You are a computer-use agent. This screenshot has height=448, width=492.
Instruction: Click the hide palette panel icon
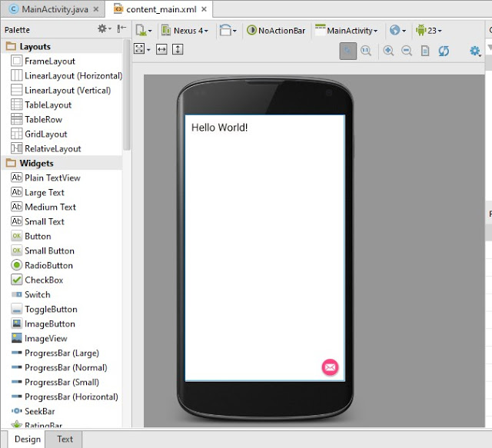pyautogui.click(x=121, y=29)
